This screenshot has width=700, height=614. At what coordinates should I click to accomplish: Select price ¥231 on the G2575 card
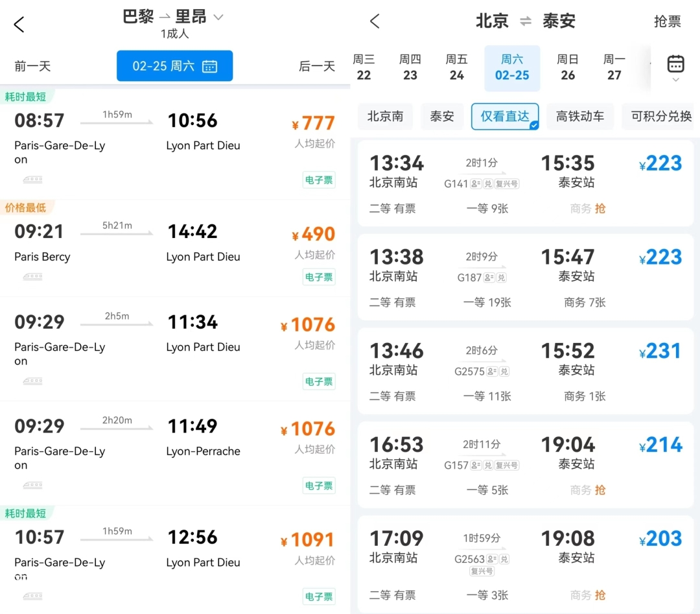pyautogui.click(x=660, y=351)
